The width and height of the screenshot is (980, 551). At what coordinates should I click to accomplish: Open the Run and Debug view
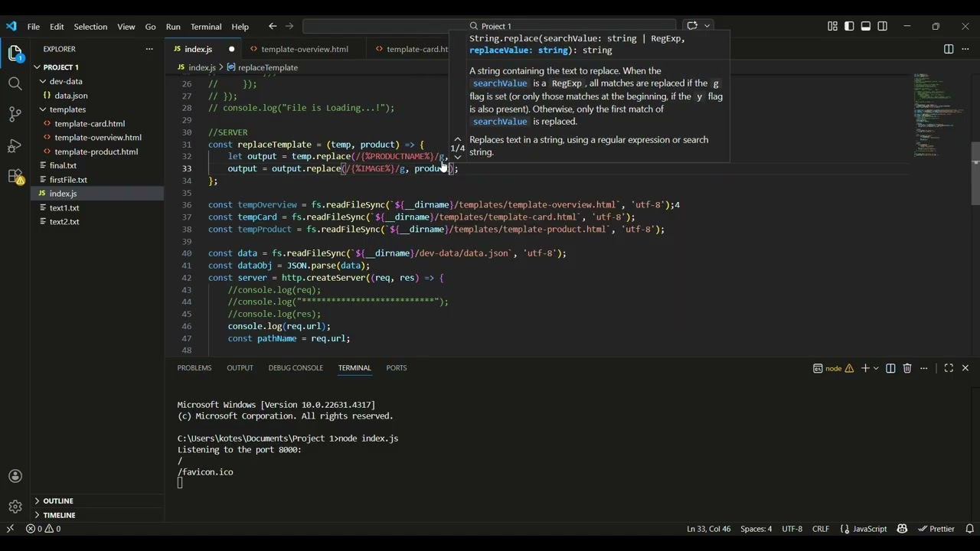tap(15, 145)
